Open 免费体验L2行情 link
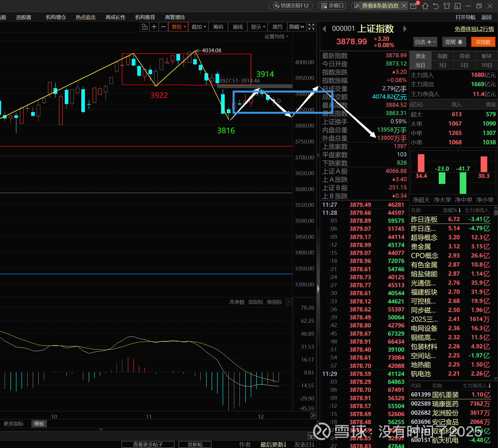Viewport: 498px width, 448px height. (x=474, y=29)
